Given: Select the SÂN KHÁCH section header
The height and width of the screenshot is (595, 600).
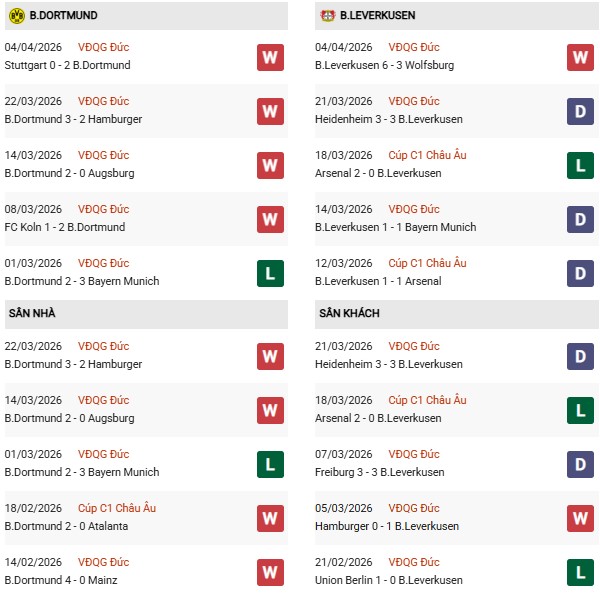Looking at the screenshot, I should click(x=348, y=314).
